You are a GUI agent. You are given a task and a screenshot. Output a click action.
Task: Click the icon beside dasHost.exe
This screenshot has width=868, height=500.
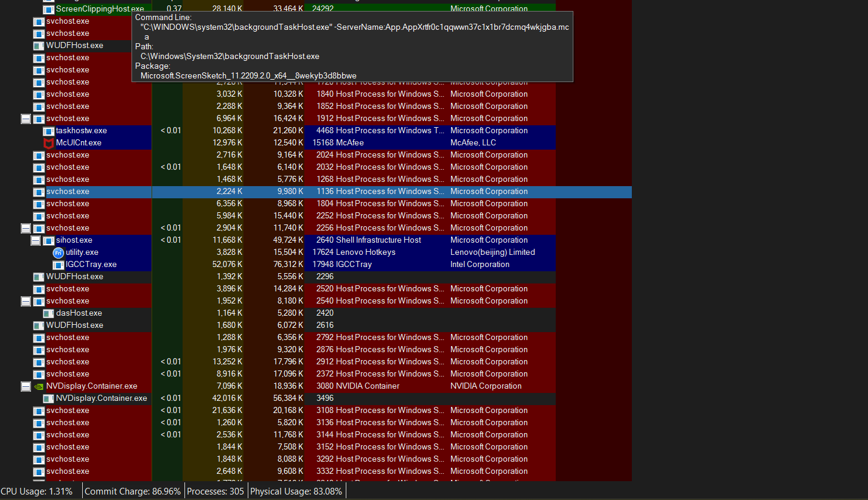coord(49,313)
